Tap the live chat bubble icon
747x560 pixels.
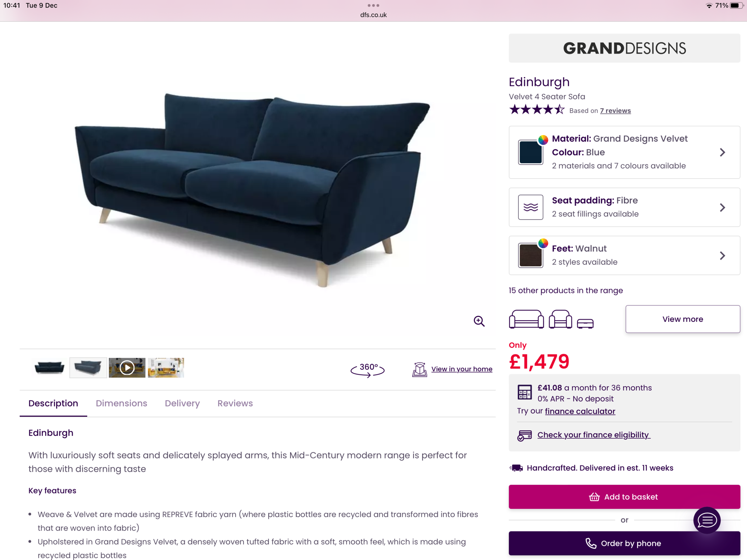pyautogui.click(x=707, y=520)
